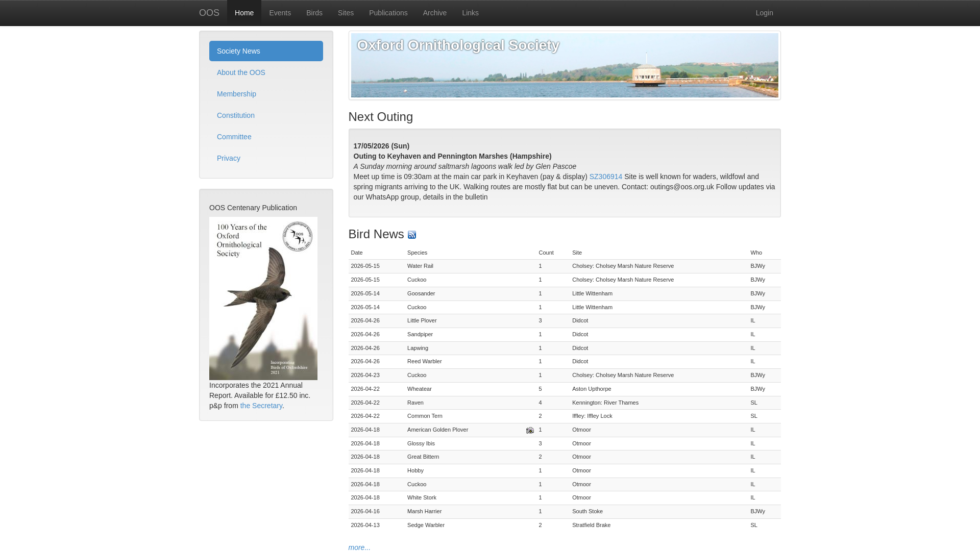Open the Links menu item
Screen dimensions: 980x551
coord(470,13)
